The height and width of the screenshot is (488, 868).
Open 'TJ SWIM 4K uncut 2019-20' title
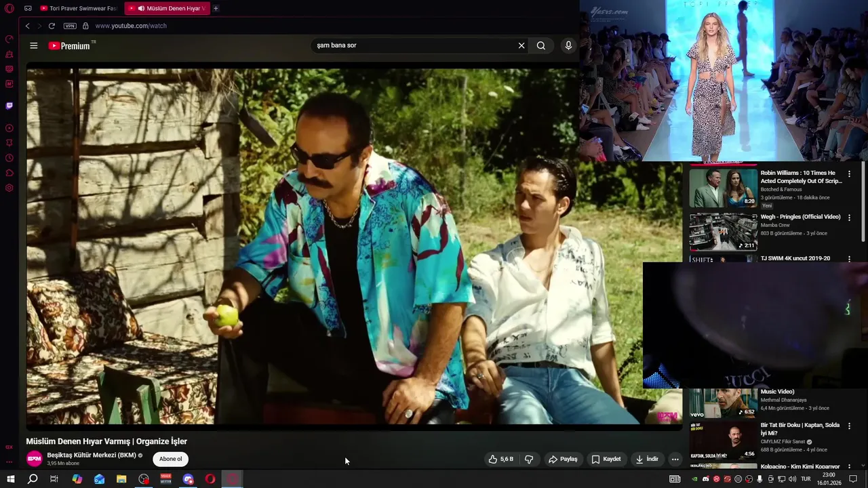tap(795, 258)
